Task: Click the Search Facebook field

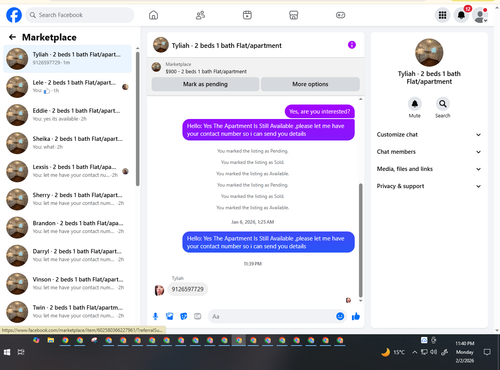Action: pyautogui.click(x=80, y=15)
